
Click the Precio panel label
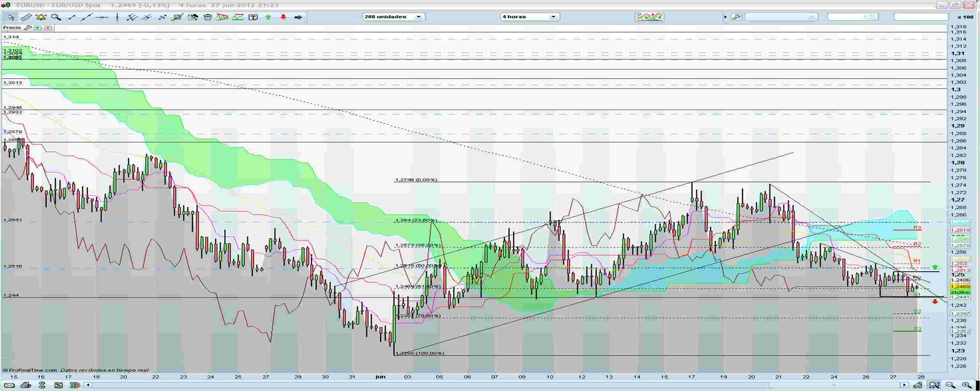coord(12,28)
